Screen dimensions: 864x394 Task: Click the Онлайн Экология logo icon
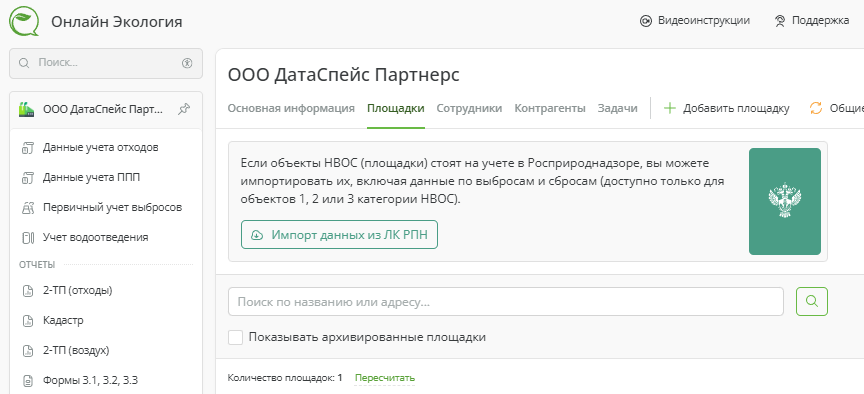pos(24,21)
